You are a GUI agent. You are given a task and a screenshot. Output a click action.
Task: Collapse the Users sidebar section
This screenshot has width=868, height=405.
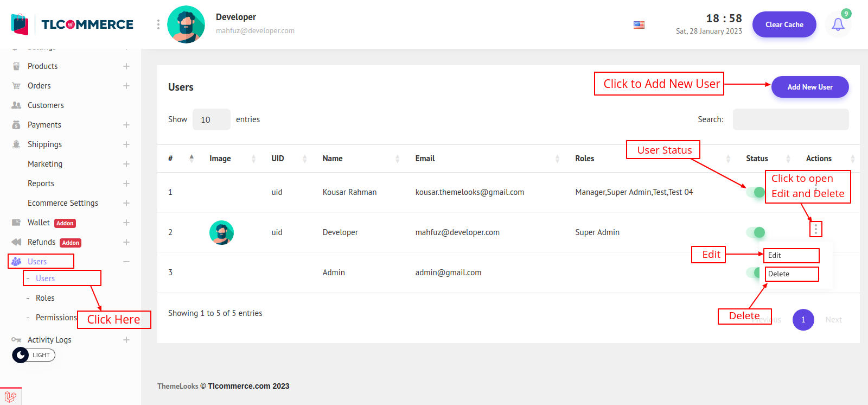click(x=126, y=262)
